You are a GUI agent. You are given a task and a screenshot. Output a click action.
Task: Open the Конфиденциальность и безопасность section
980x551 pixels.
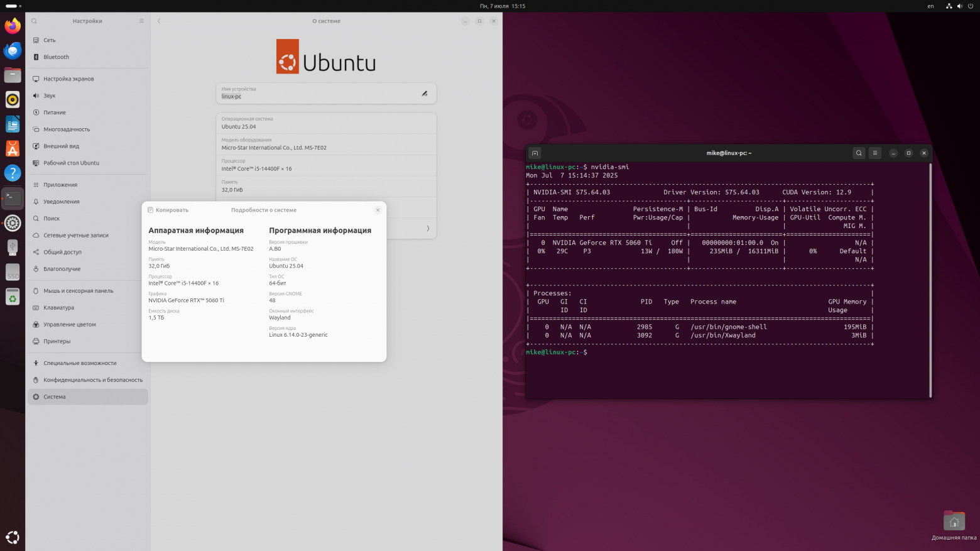pyautogui.click(x=87, y=379)
